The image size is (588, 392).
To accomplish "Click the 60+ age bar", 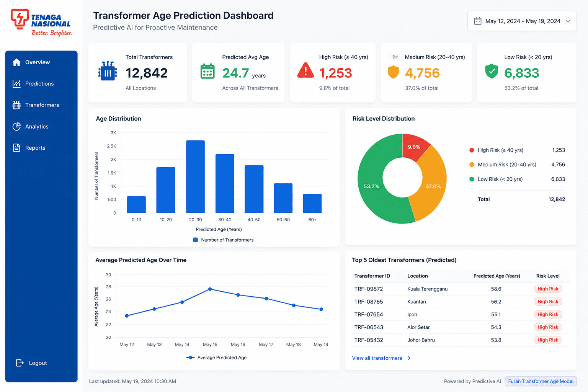I will (312, 203).
